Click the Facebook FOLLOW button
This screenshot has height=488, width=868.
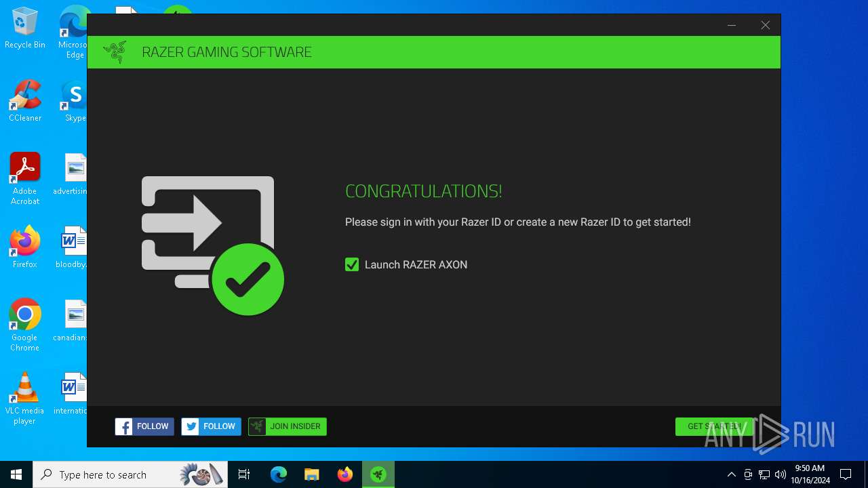coord(144,426)
